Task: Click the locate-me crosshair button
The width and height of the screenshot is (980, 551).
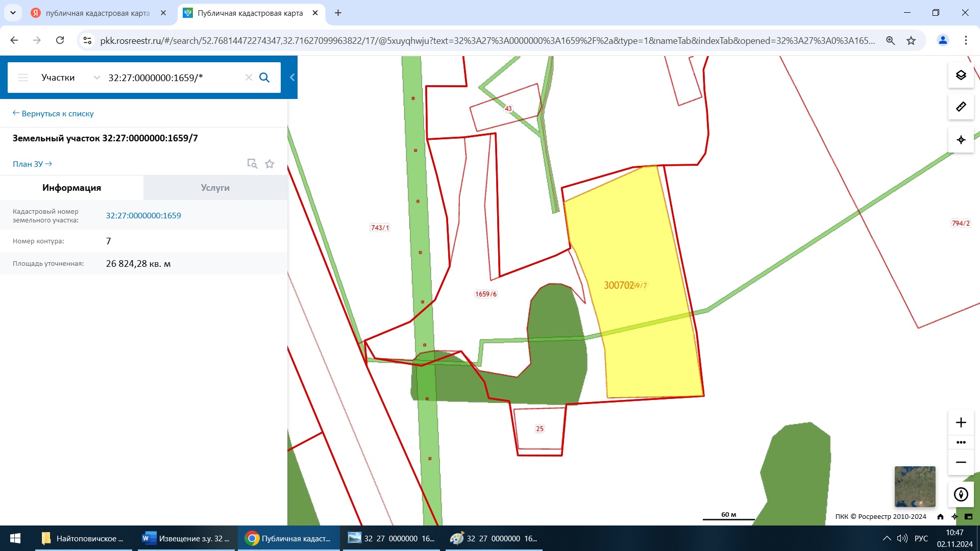Action: 961,140
